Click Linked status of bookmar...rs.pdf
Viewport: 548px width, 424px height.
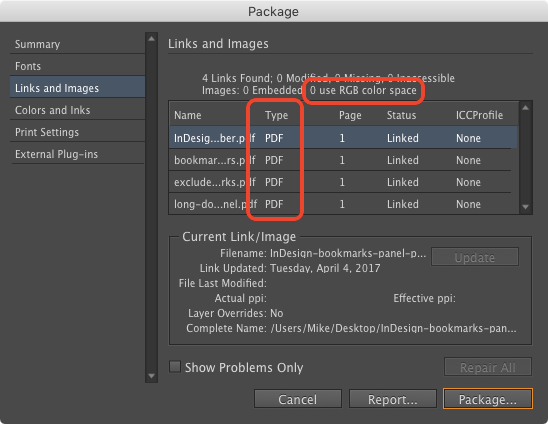coord(403,160)
